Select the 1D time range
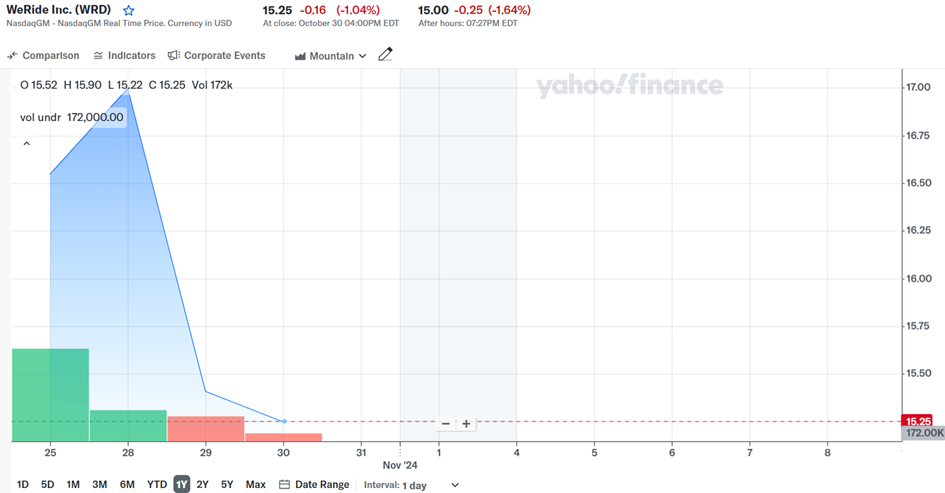The height and width of the screenshot is (493, 945). (22, 485)
